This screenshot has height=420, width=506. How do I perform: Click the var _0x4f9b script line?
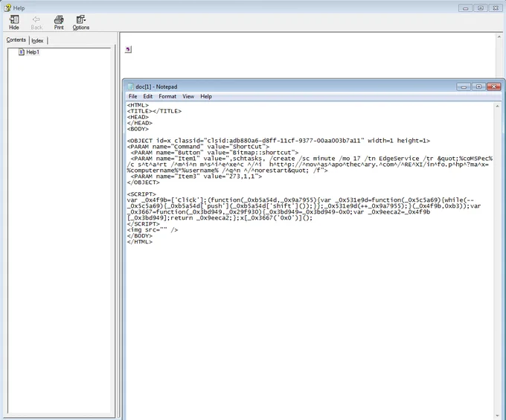pyautogui.click(x=300, y=200)
